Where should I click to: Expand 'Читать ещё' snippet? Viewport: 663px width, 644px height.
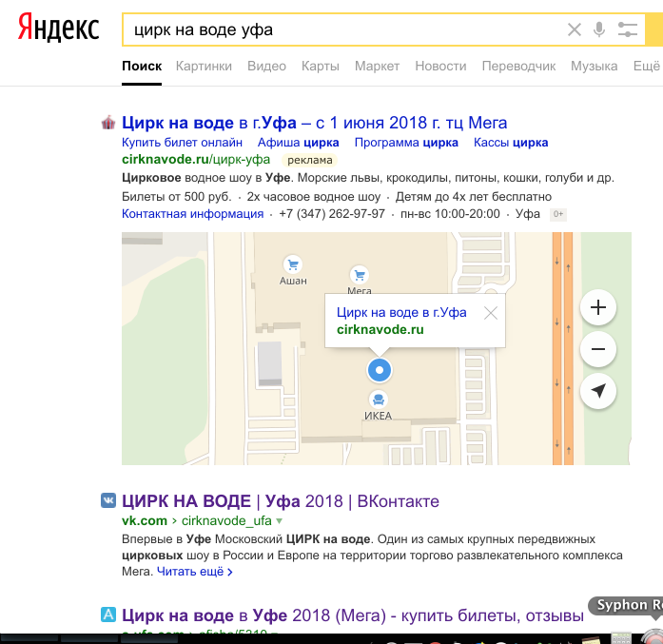(x=194, y=572)
